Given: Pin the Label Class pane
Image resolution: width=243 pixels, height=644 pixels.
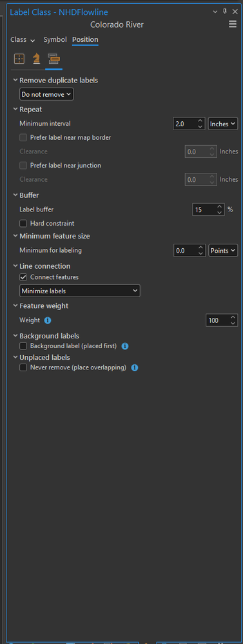Looking at the screenshot, I should click(225, 12).
